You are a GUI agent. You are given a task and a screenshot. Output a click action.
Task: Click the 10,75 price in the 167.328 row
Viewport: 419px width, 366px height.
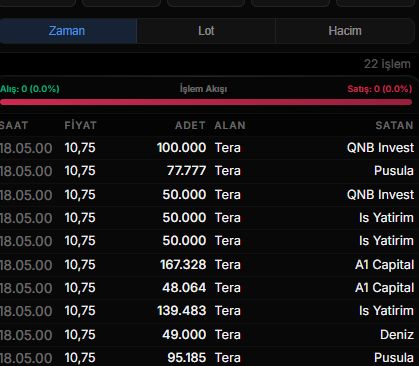pyautogui.click(x=80, y=265)
